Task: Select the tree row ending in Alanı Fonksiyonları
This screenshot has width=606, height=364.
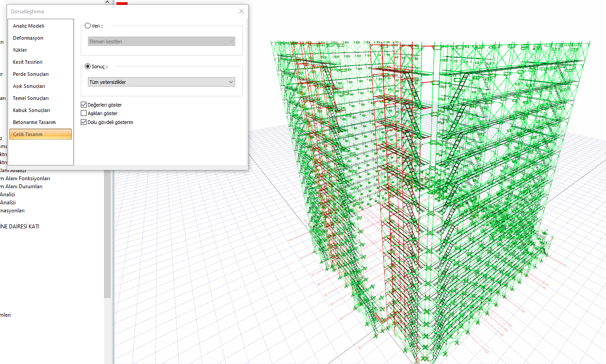Action: coord(25,178)
